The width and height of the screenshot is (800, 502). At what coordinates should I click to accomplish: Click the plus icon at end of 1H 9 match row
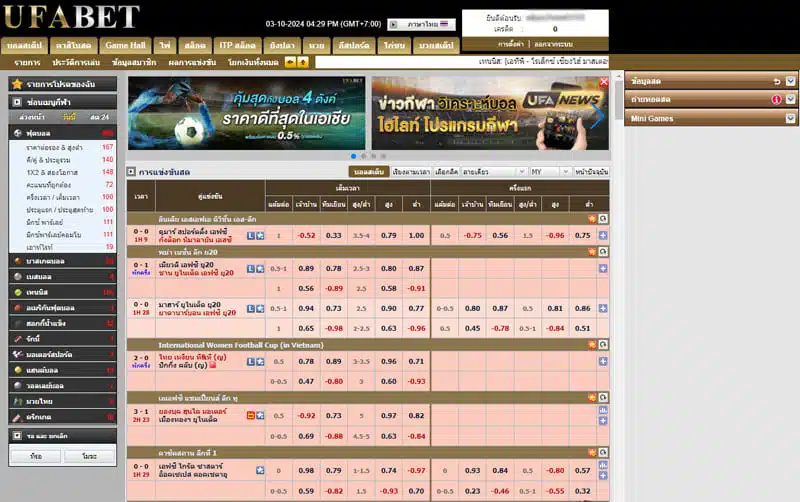[603, 236]
